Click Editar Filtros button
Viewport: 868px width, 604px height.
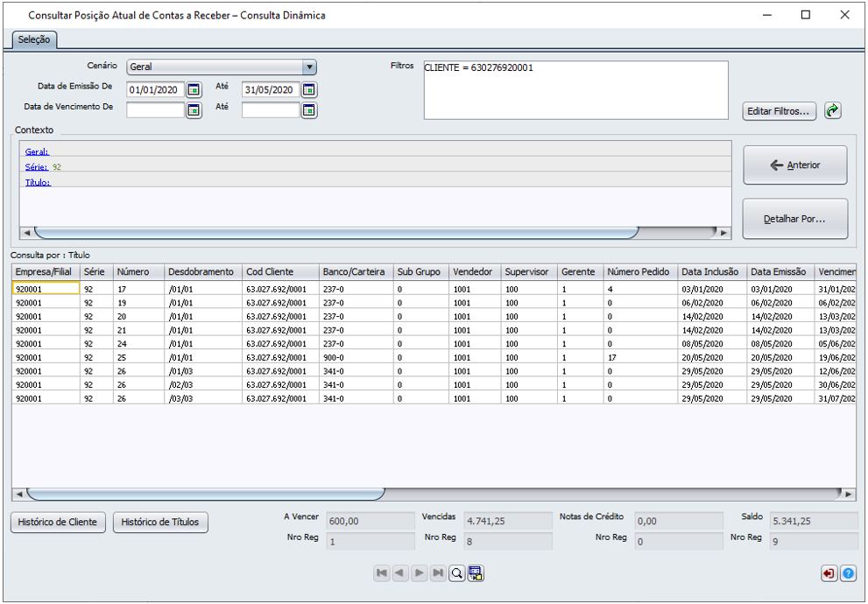(x=779, y=111)
